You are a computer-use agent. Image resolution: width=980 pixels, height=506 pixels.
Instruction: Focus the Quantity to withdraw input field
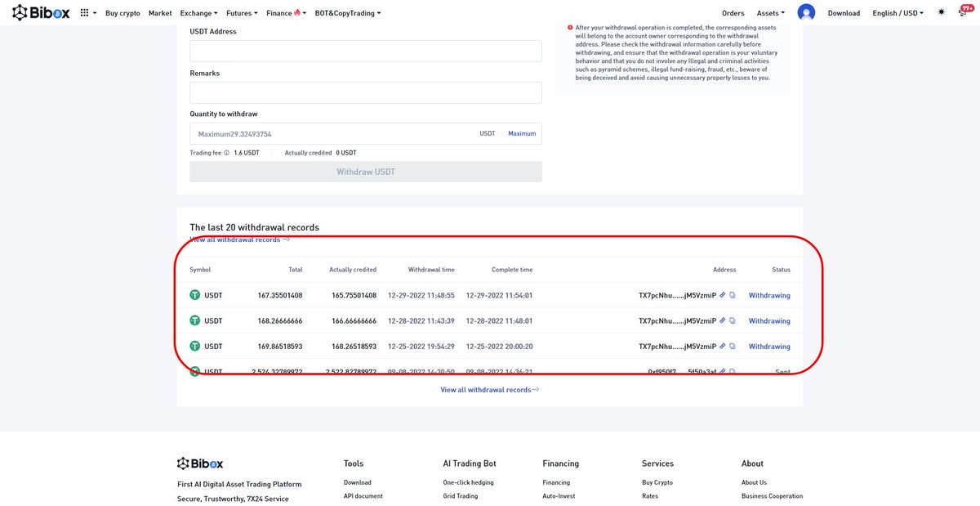tap(366, 133)
